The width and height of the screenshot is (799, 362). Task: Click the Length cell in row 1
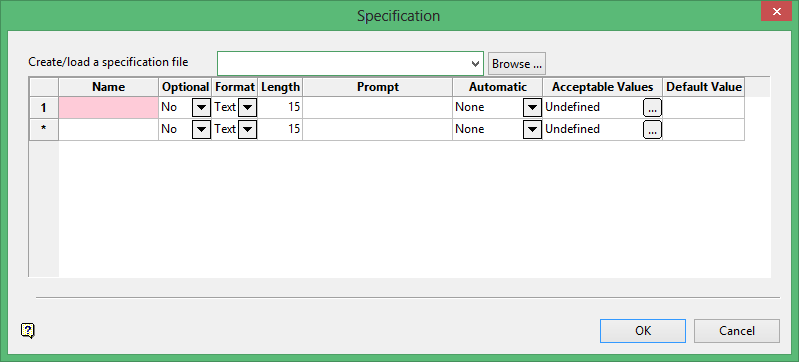280,108
